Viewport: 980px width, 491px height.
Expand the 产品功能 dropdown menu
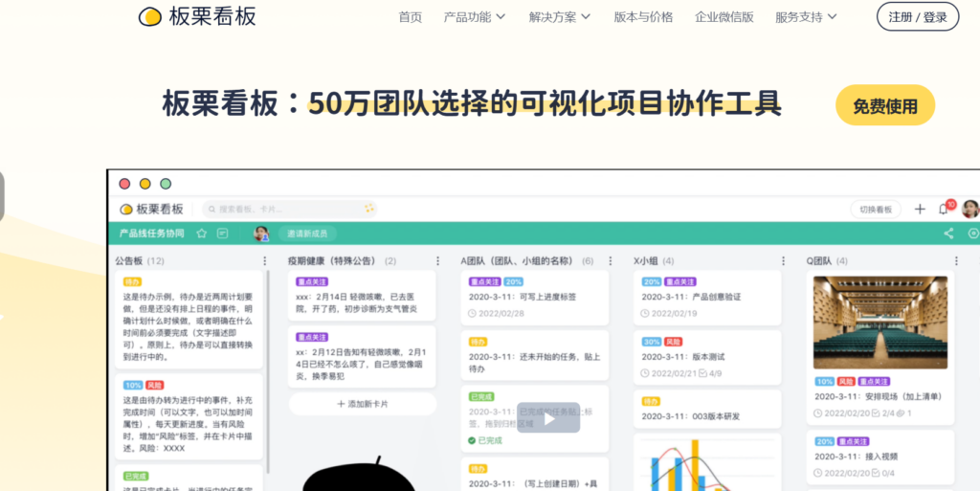[x=475, y=16]
